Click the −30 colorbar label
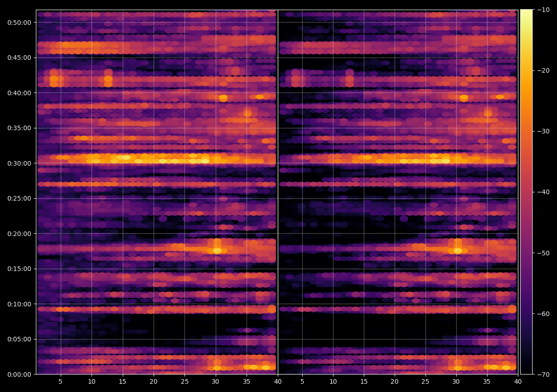This screenshot has width=557, height=392. point(543,131)
